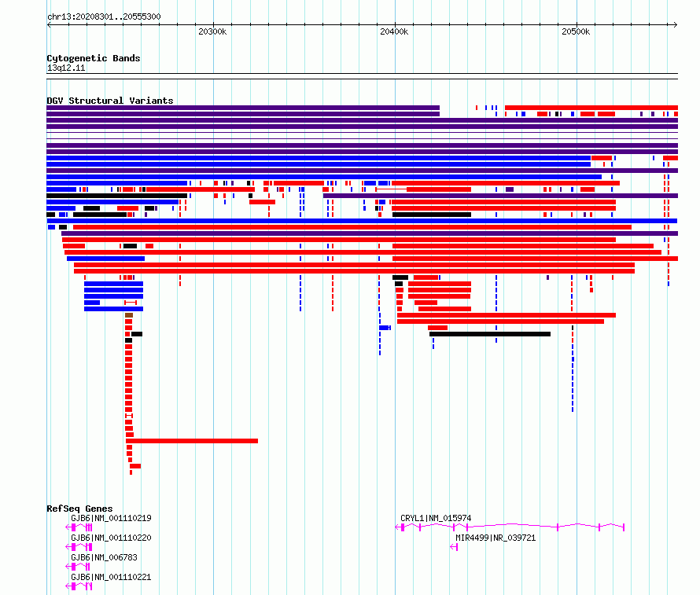Click the 20400k ruler tick label
700x595 pixels.
[x=394, y=31]
